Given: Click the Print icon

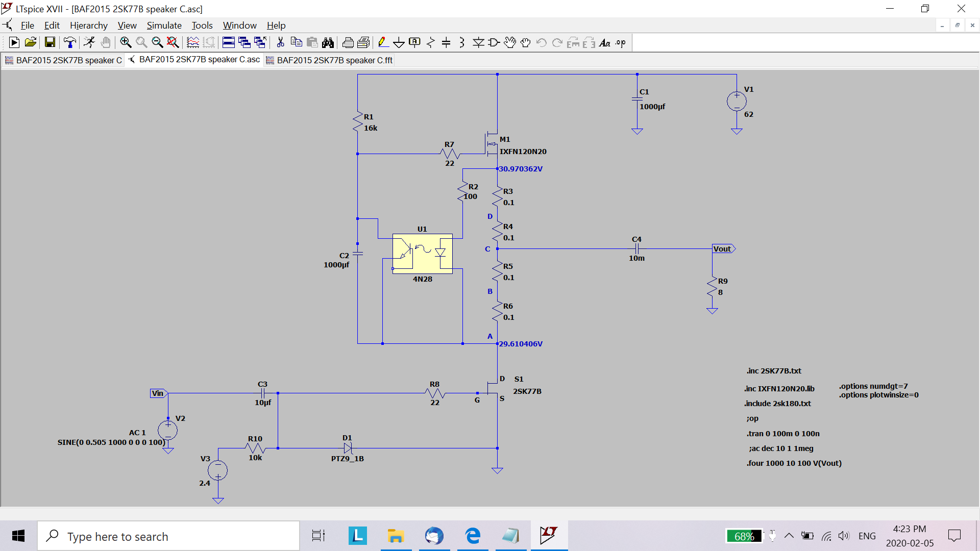Looking at the screenshot, I should coord(348,43).
